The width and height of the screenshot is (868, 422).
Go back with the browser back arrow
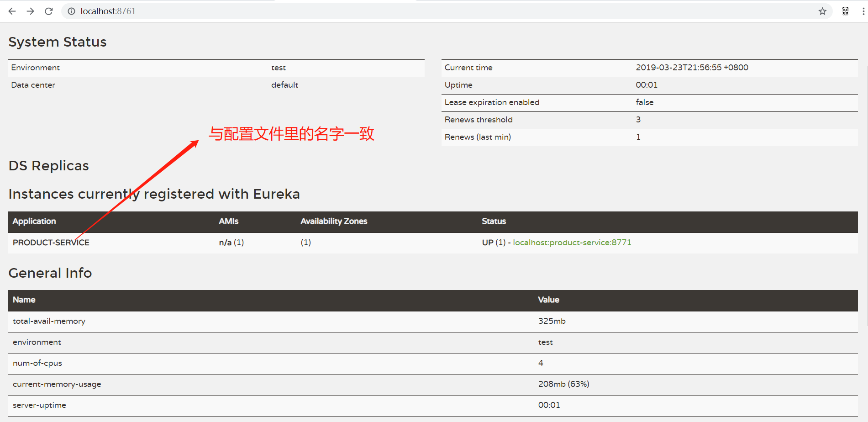coord(12,11)
